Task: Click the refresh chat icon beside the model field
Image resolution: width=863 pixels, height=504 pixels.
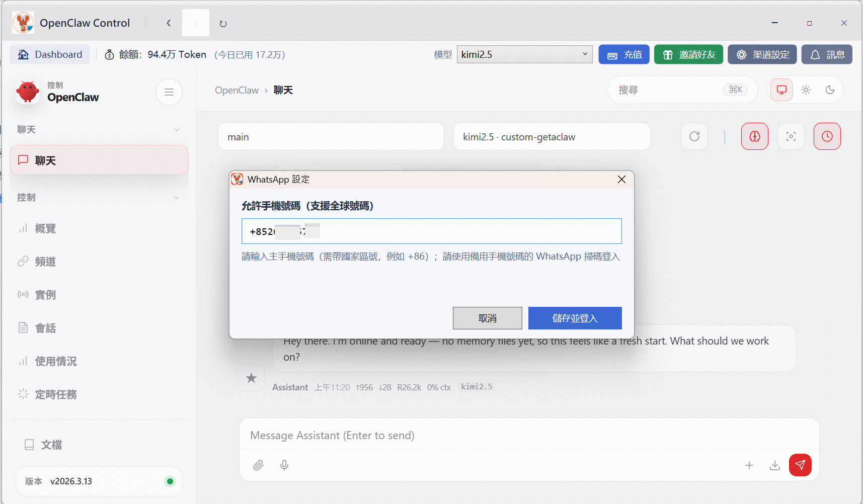Action: [x=694, y=136]
